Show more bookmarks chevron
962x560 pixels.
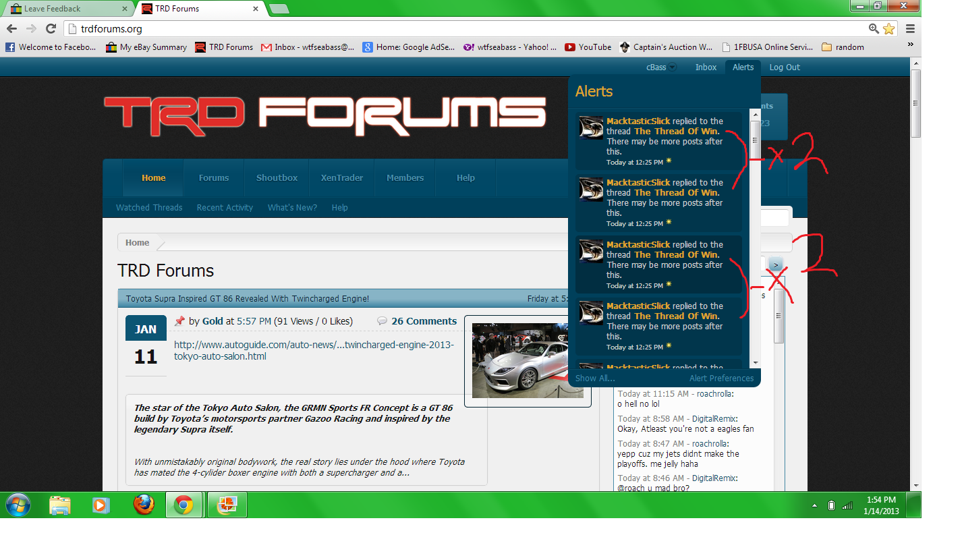pyautogui.click(x=910, y=45)
